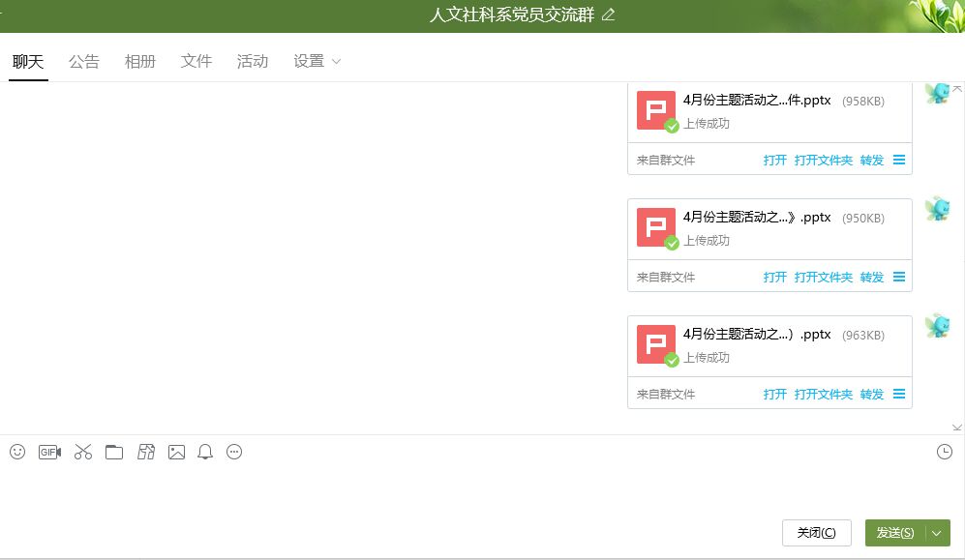Click file name 4月份主题活动之...）.pptx
The image size is (965, 560).
click(757, 334)
